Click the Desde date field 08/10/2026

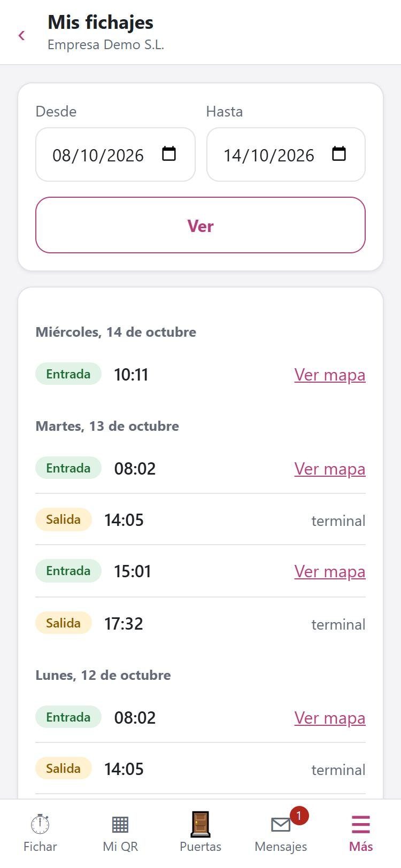pyautogui.click(x=115, y=154)
